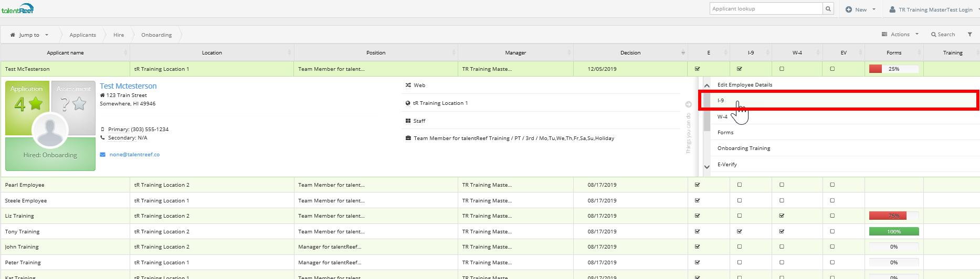Select I-9 from the actions list
The image size is (980, 279).
click(721, 101)
